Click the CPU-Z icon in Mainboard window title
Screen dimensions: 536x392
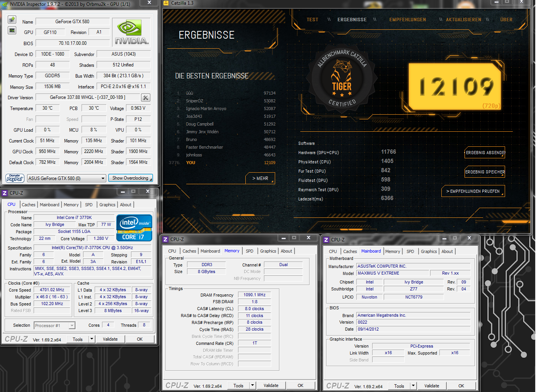pos(326,240)
